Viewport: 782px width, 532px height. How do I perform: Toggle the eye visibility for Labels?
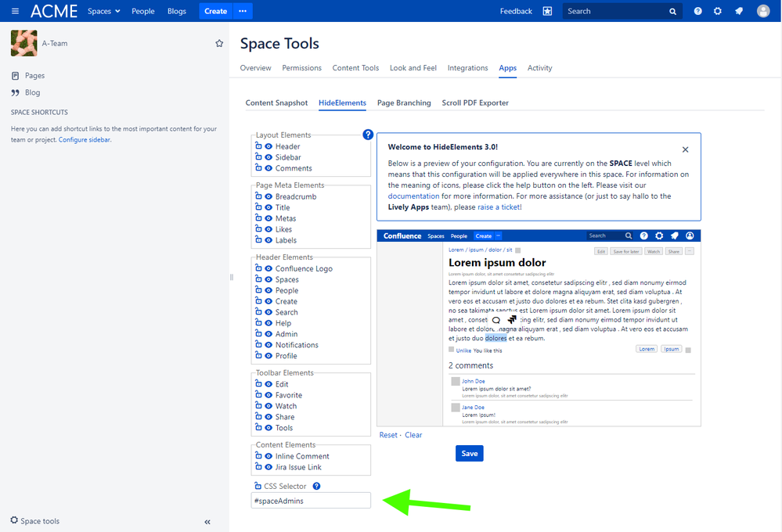(268, 240)
